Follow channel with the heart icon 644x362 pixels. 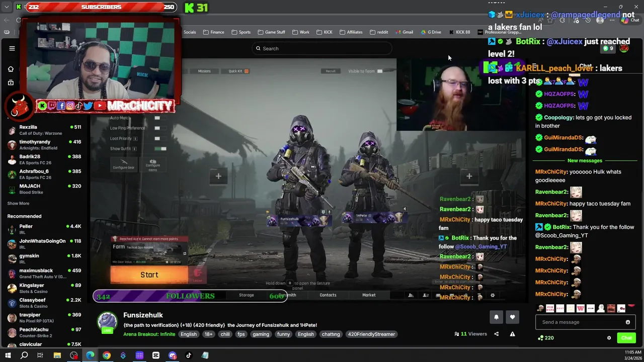click(512, 317)
